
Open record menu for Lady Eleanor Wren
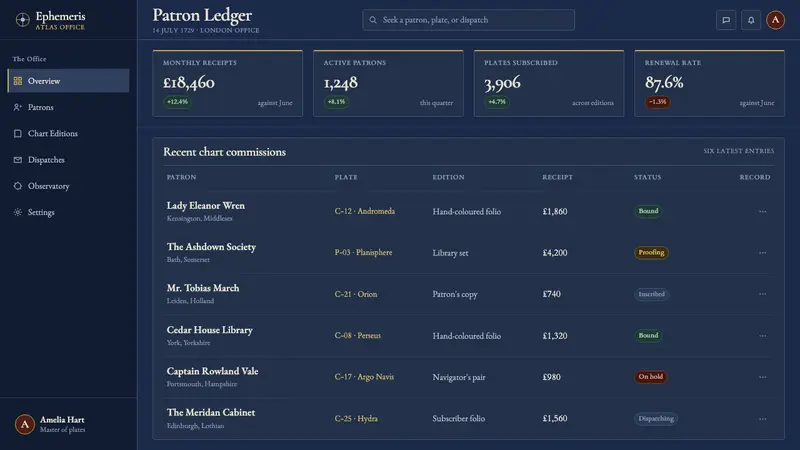762,211
